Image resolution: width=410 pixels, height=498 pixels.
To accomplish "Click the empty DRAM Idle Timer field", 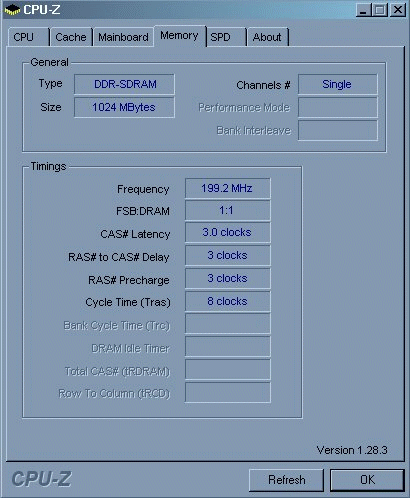I will click(x=228, y=347).
